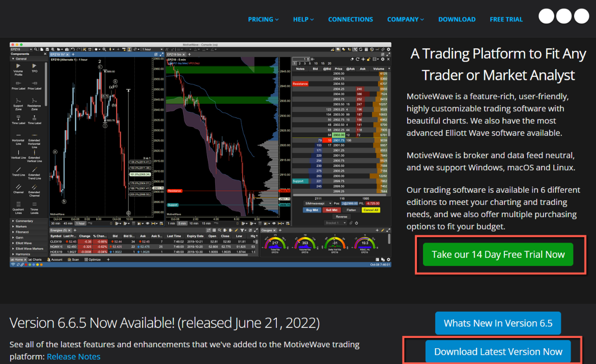
Task: Click the undo arrow in MotiveWave toolbar
Action: pyautogui.click(x=73, y=49)
